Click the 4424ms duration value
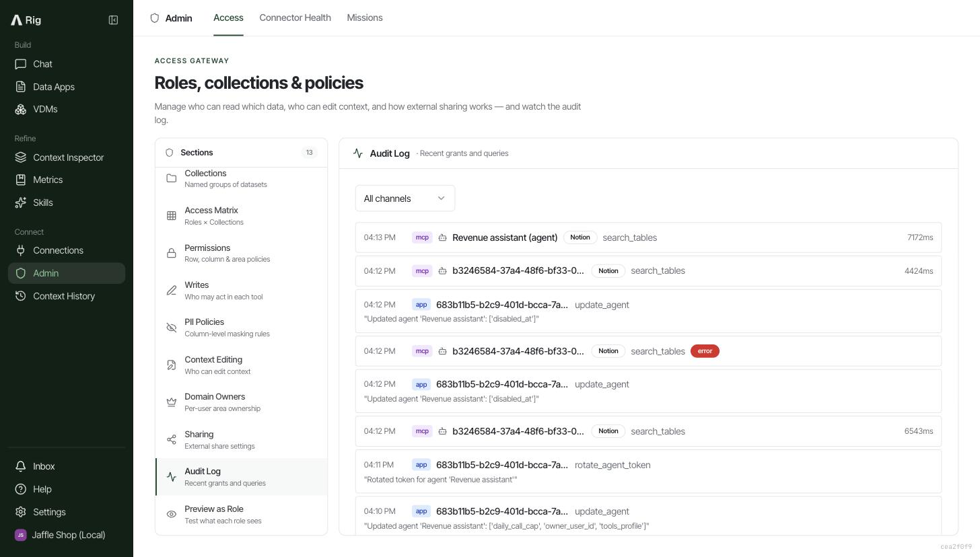Screen dimensions: 980x557 pyautogui.click(x=919, y=271)
